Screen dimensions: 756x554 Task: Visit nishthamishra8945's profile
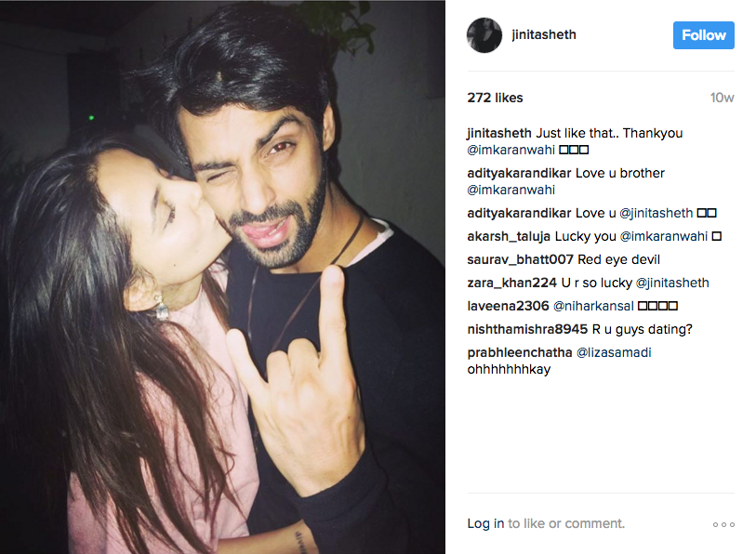tap(527, 329)
